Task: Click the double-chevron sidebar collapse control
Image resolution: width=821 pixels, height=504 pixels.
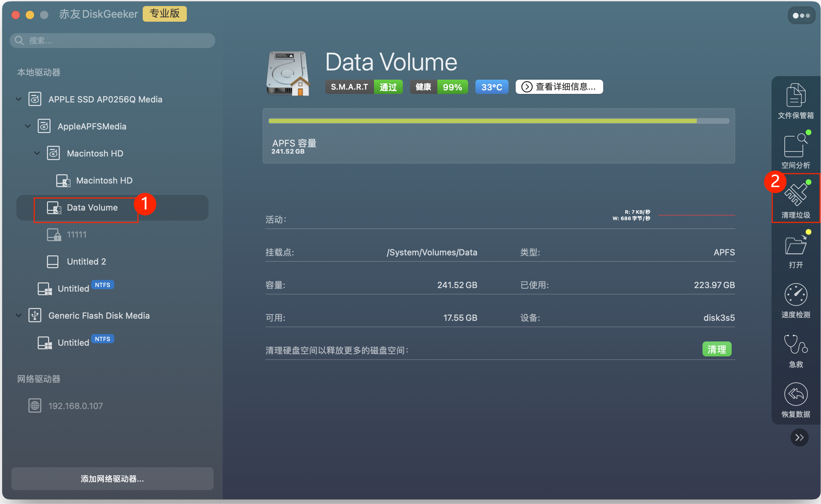Action: 799,437
